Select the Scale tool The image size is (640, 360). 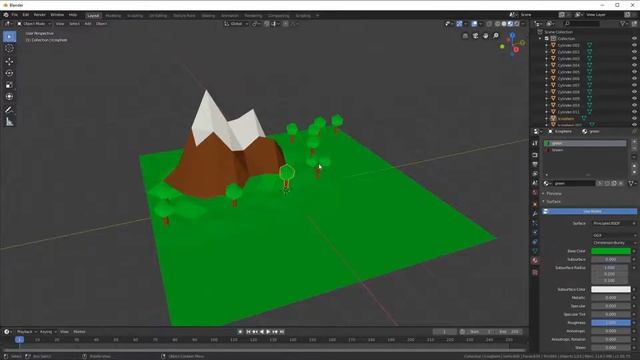[x=9, y=85]
